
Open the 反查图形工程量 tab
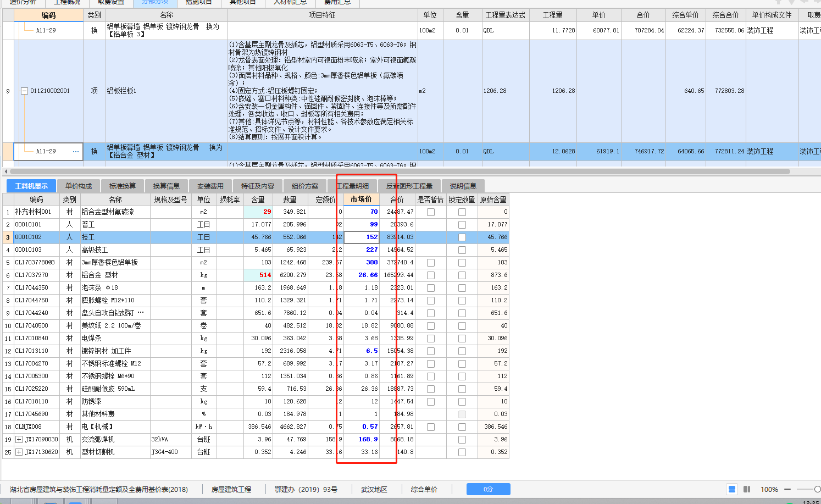[x=409, y=186]
